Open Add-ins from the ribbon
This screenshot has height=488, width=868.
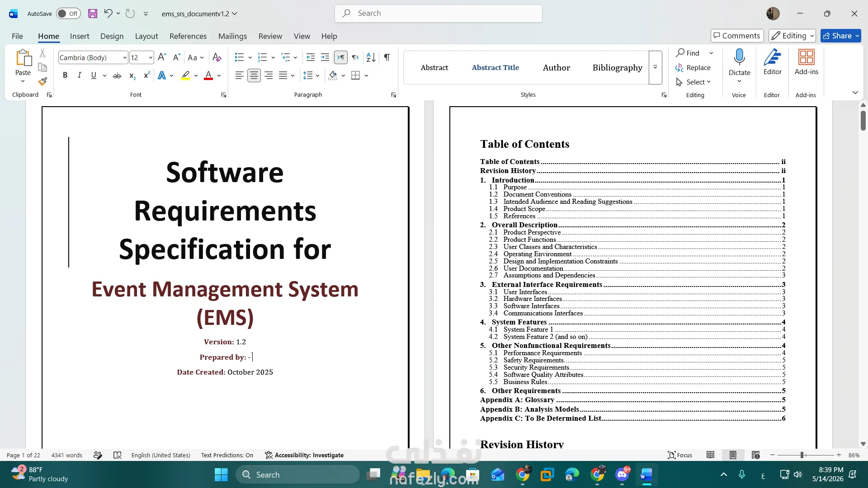coord(807,62)
